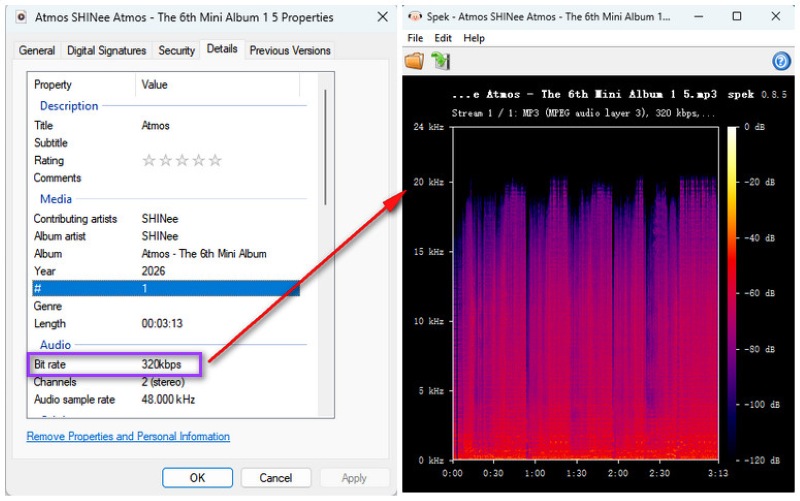Viewport: 800px width, 501px height.
Task: Minimize the Spek window
Action: click(698, 16)
